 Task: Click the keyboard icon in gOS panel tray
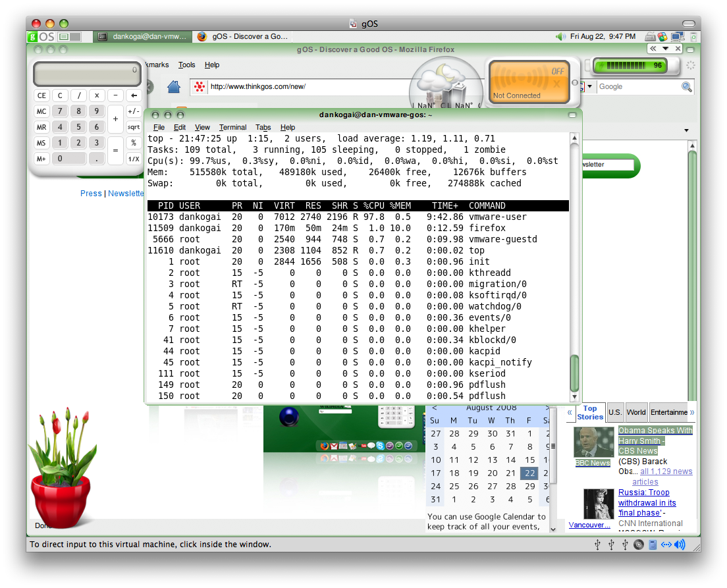pyautogui.click(x=650, y=37)
